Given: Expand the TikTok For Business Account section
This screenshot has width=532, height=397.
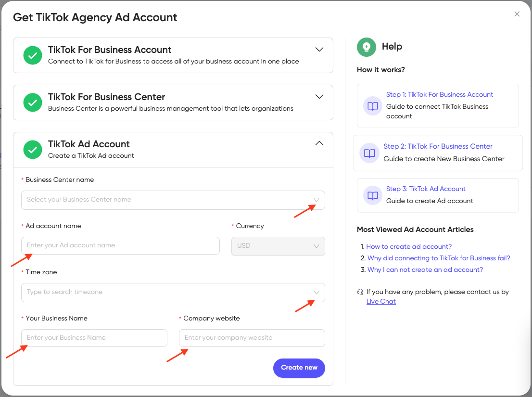Looking at the screenshot, I should click(319, 49).
